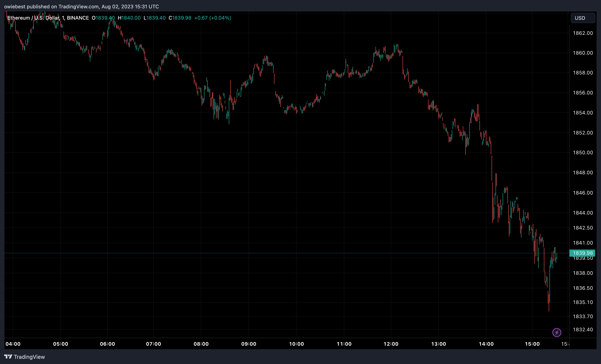The width and height of the screenshot is (601, 364).
Task: Select the high price value H1840.00
Action: pos(129,18)
